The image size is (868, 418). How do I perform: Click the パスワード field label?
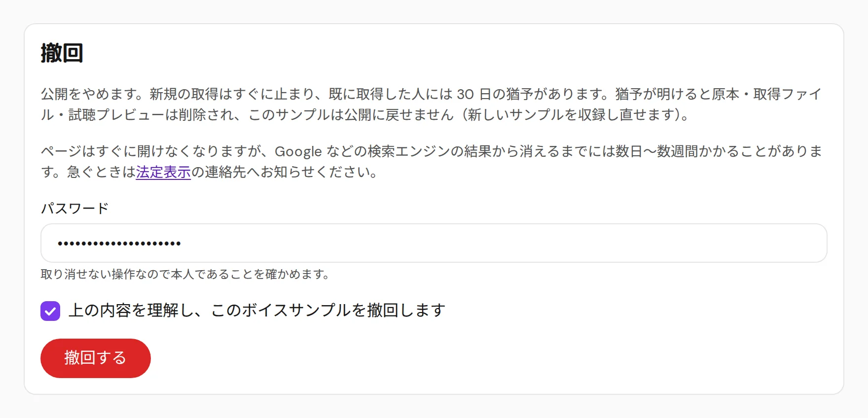(74, 208)
